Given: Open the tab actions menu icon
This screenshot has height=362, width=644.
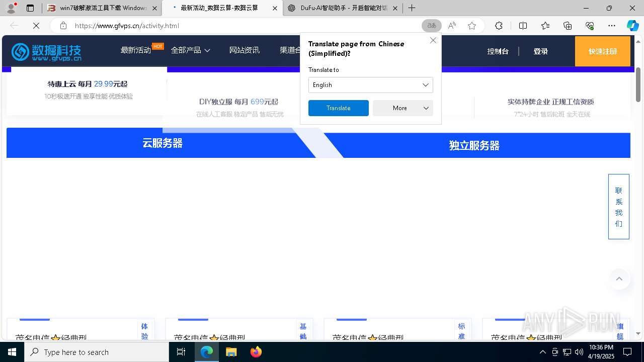Looking at the screenshot, I should pos(30,8).
